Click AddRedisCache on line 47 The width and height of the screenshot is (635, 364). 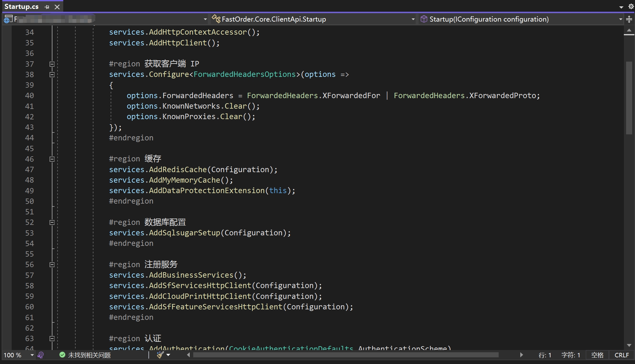178,170
